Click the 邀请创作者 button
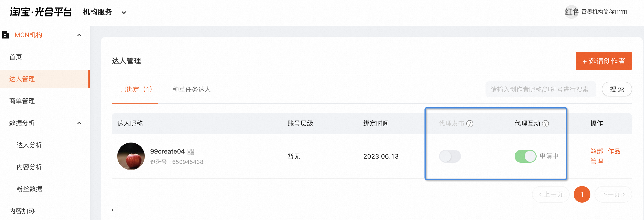The width and height of the screenshot is (644, 220). (x=603, y=61)
